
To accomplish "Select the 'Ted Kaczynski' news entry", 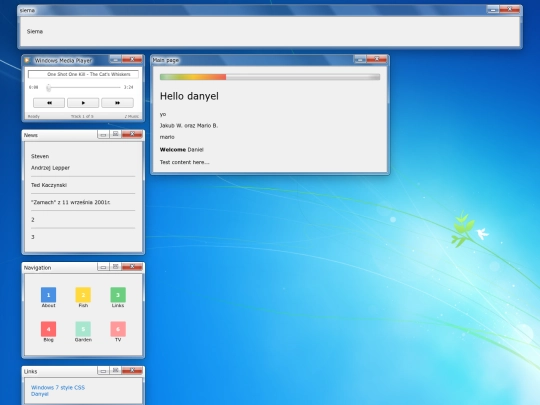I will pos(49,185).
